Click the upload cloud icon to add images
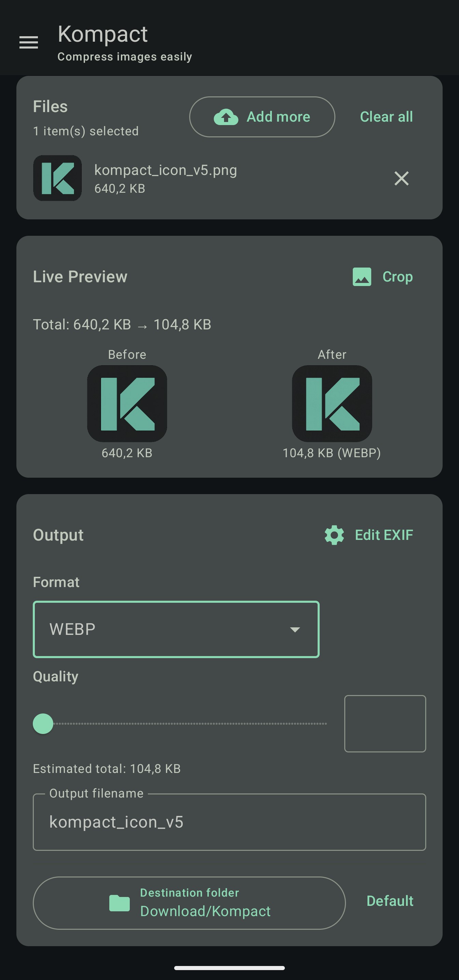The width and height of the screenshot is (459, 980). point(226,117)
